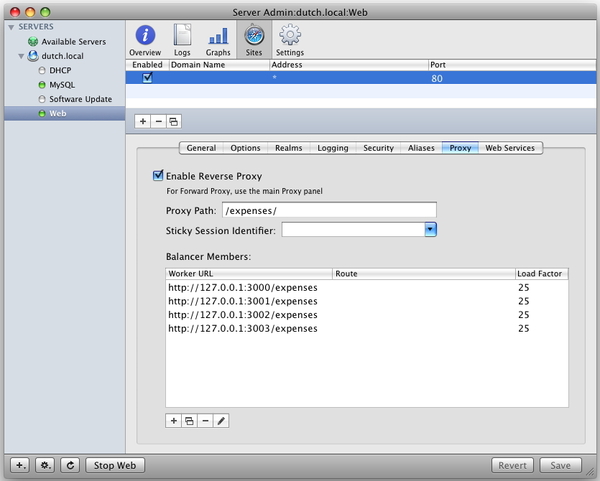Add a new balancer member with plus icon
Viewport: 600px width, 481px height.
pyautogui.click(x=173, y=421)
